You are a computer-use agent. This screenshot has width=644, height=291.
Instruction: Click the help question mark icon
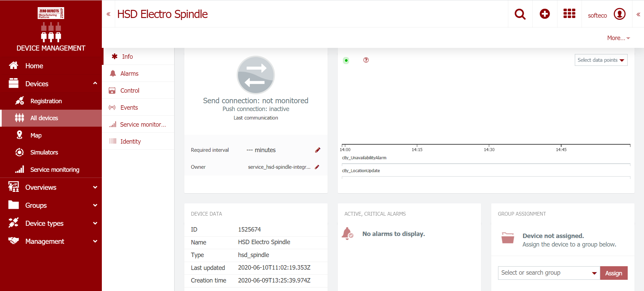(366, 60)
